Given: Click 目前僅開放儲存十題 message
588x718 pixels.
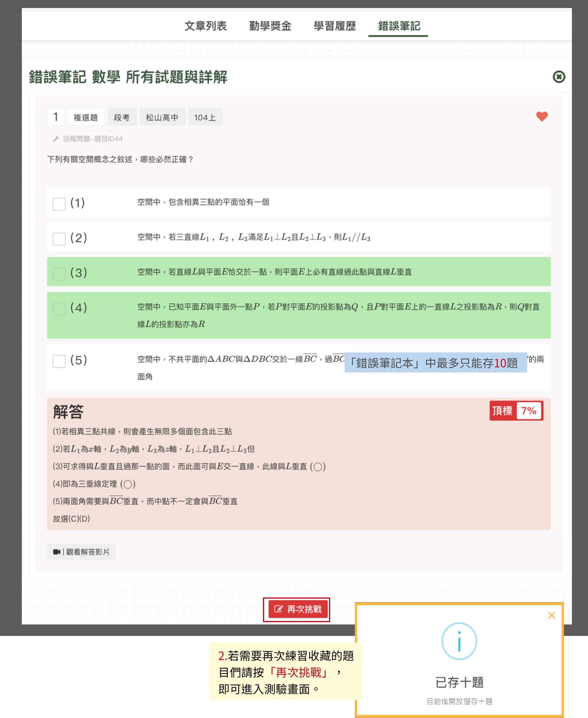Looking at the screenshot, I should [x=459, y=701].
